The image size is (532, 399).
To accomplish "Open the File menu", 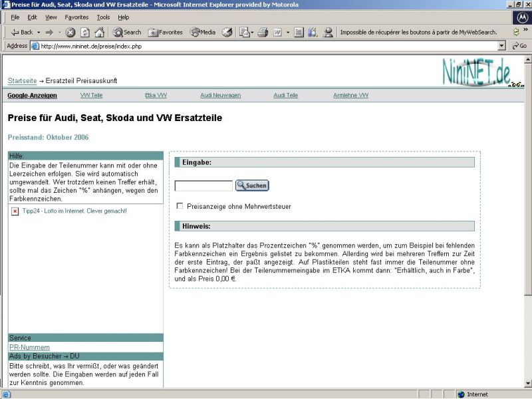I will pos(15,17).
